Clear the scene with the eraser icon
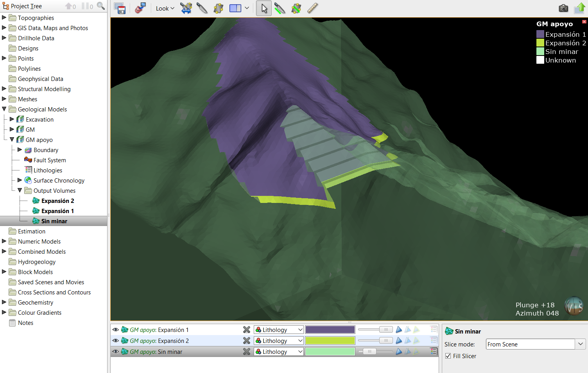 click(140, 8)
